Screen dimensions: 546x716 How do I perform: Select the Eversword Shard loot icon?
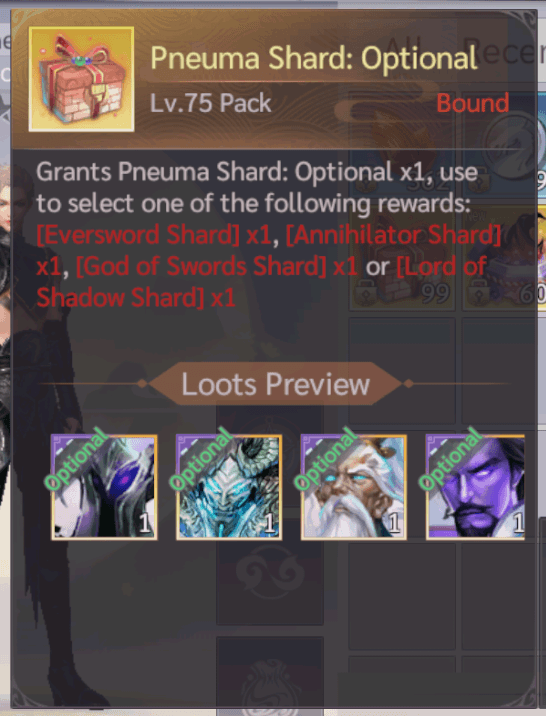[104, 487]
